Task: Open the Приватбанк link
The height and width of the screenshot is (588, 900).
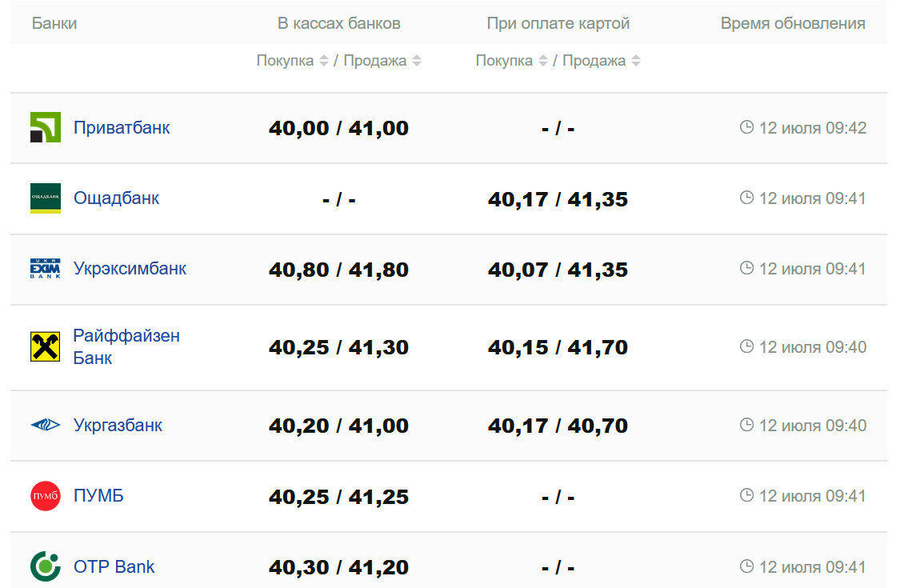Action: pos(122,128)
